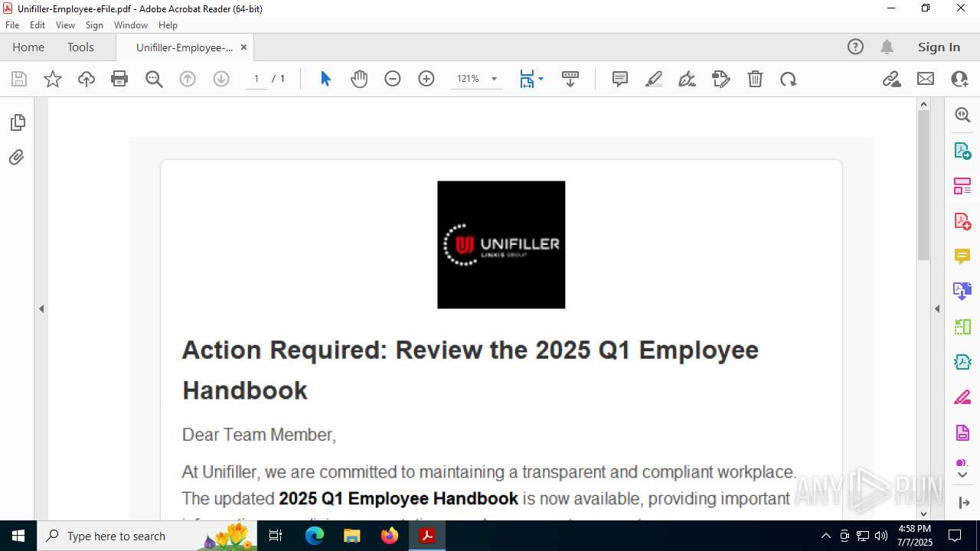Open the Sign menu
The image size is (980, 551).
point(94,25)
